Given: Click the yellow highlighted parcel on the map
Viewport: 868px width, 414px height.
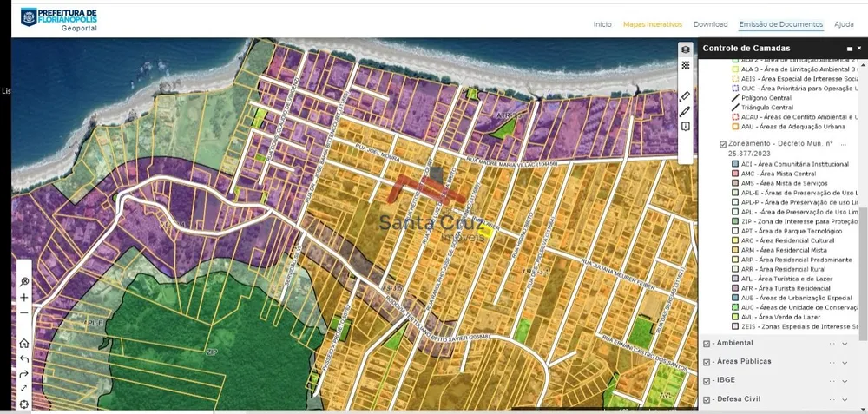Looking at the screenshot, I should click(x=486, y=232).
